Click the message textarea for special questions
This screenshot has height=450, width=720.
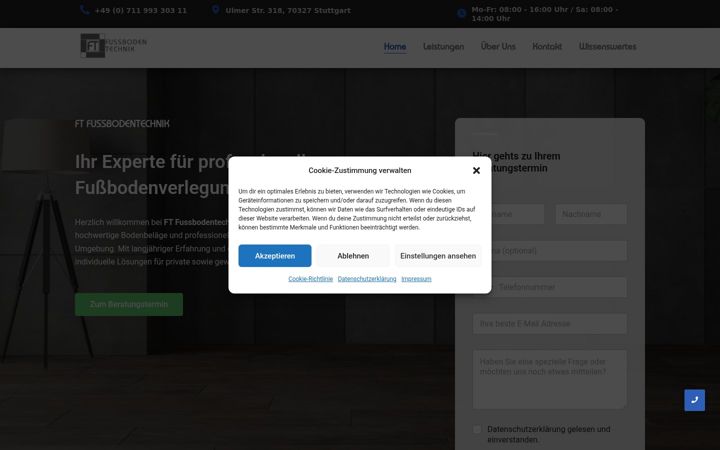[x=550, y=379]
